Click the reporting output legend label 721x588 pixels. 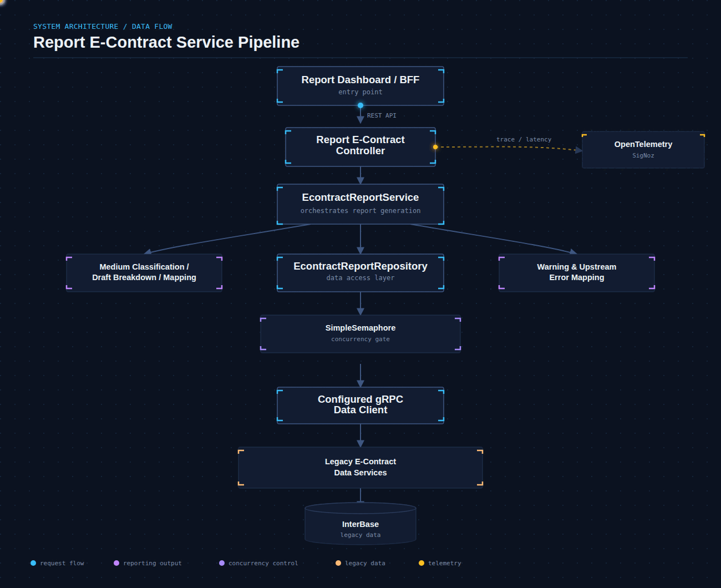click(153, 563)
